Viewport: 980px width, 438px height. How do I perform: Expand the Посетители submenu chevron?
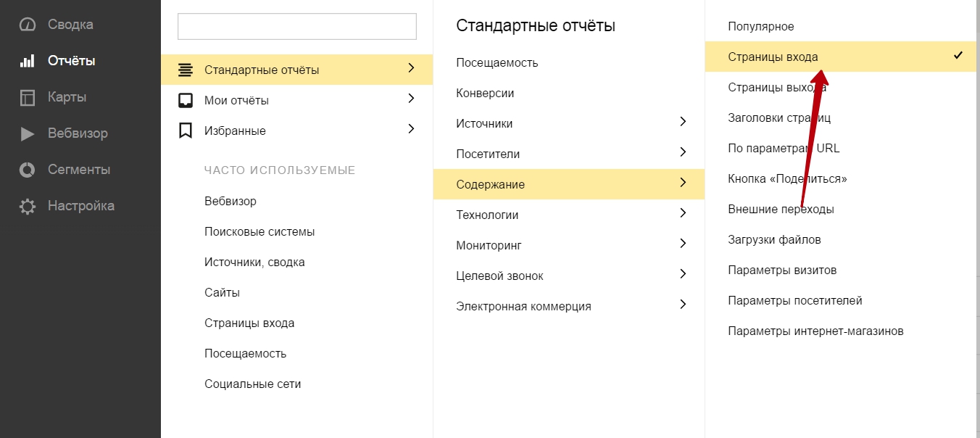click(x=682, y=153)
